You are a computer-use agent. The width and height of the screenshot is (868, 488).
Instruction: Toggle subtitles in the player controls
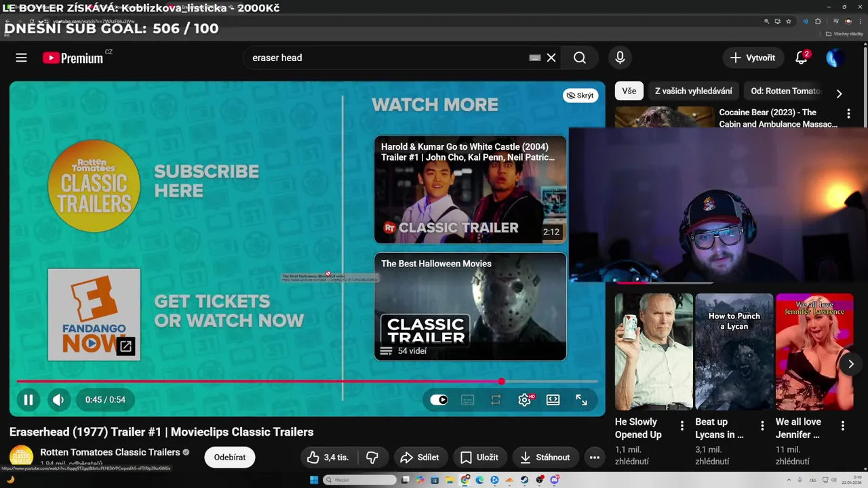point(467,400)
